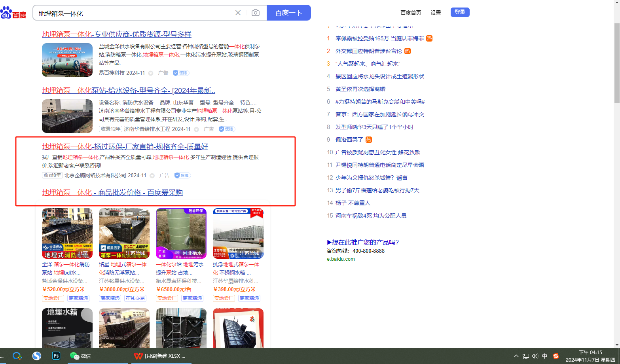Open hot search 尹锡悦同特朗普通电话

(380, 165)
